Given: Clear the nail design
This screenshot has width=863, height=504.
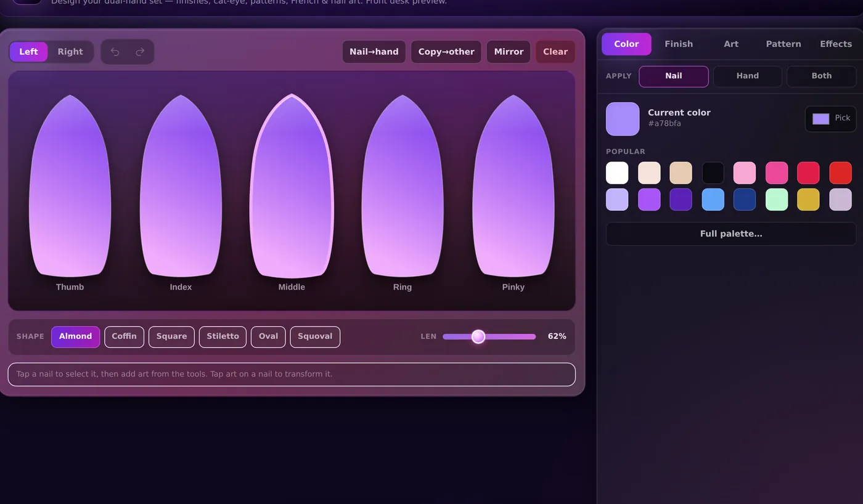Looking at the screenshot, I should (x=555, y=52).
